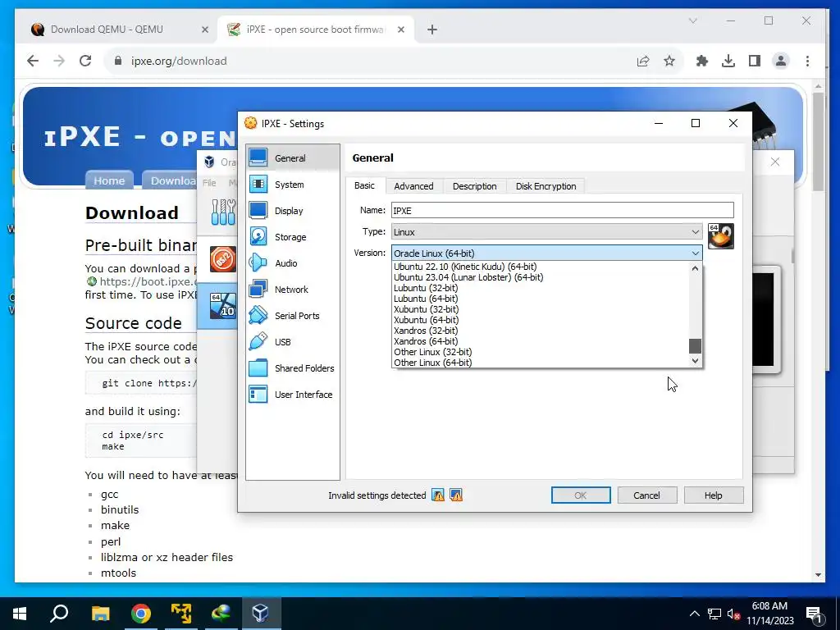
Task: Open Shared Folders settings category
Action: tap(293, 368)
